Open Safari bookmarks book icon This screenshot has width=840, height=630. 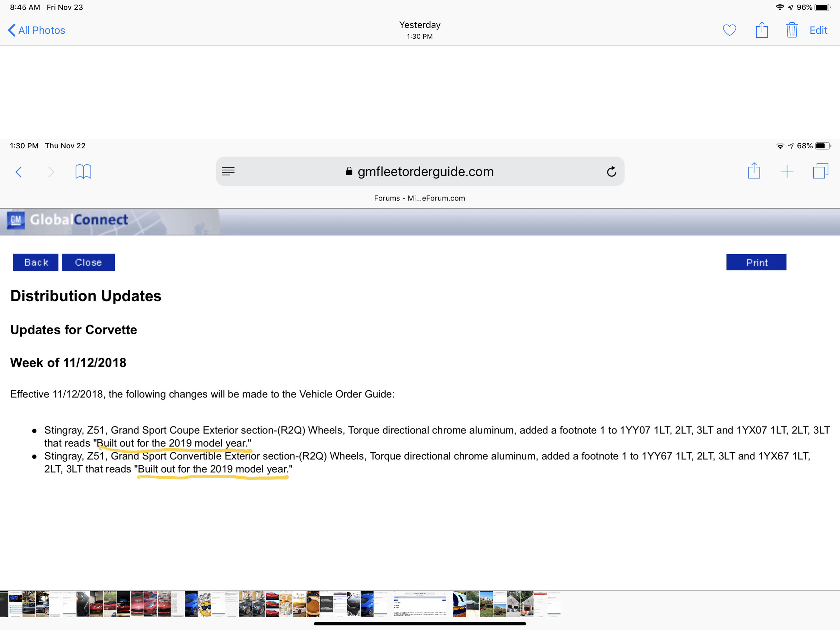click(x=83, y=172)
